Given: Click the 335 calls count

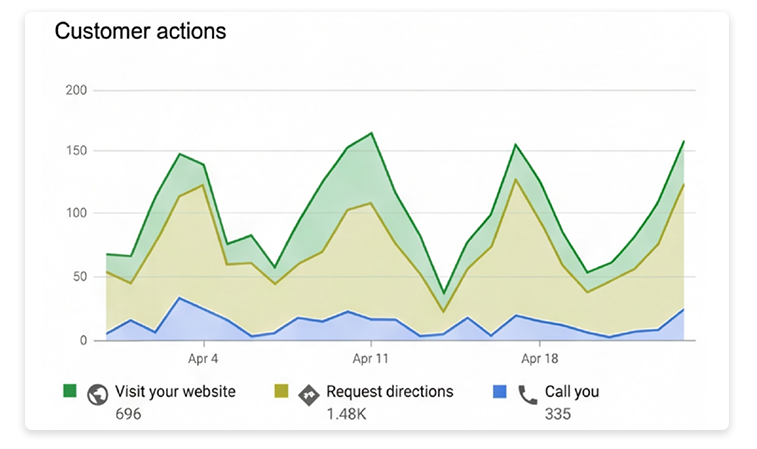Looking at the screenshot, I should 558,413.
